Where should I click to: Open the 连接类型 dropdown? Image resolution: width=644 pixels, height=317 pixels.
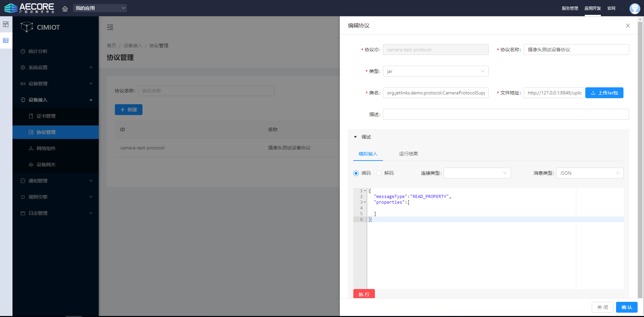click(x=477, y=173)
